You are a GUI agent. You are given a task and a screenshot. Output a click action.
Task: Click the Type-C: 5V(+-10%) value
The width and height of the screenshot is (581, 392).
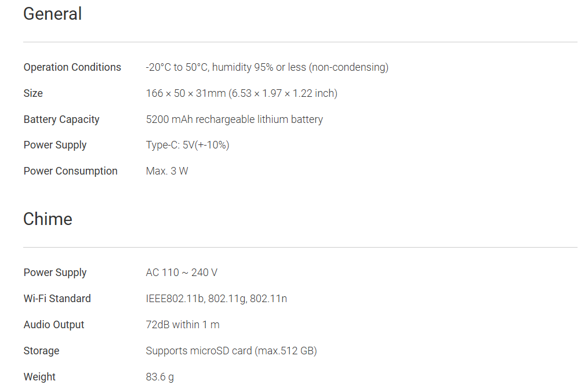[x=187, y=145]
